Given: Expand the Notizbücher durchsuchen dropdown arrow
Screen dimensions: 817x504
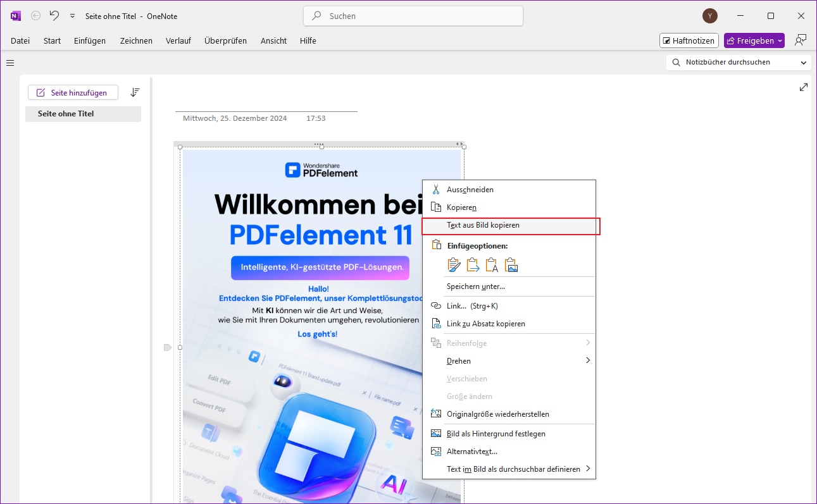Looking at the screenshot, I should coord(804,63).
